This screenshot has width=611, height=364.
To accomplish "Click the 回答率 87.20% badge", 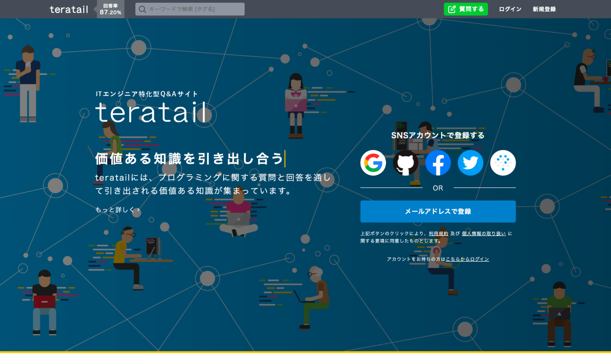I will coord(110,9).
